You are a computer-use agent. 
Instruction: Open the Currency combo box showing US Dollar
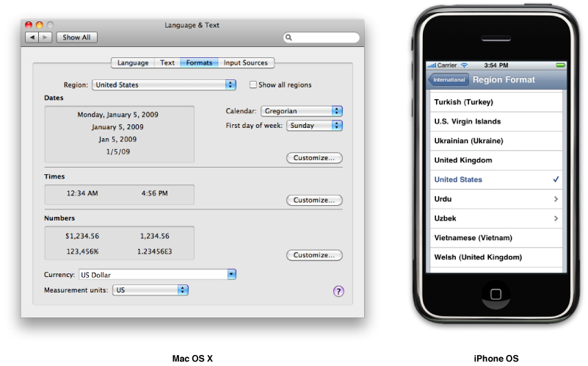coord(157,275)
